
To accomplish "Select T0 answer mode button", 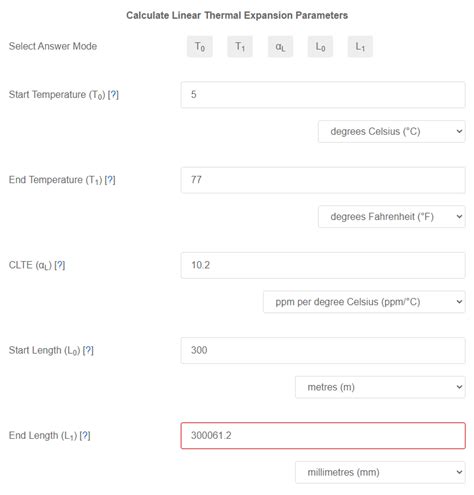I will tap(200, 47).
